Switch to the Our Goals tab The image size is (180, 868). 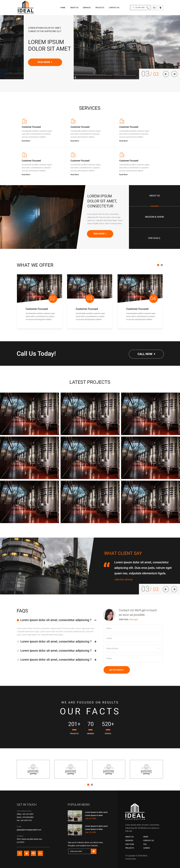point(154,238)
